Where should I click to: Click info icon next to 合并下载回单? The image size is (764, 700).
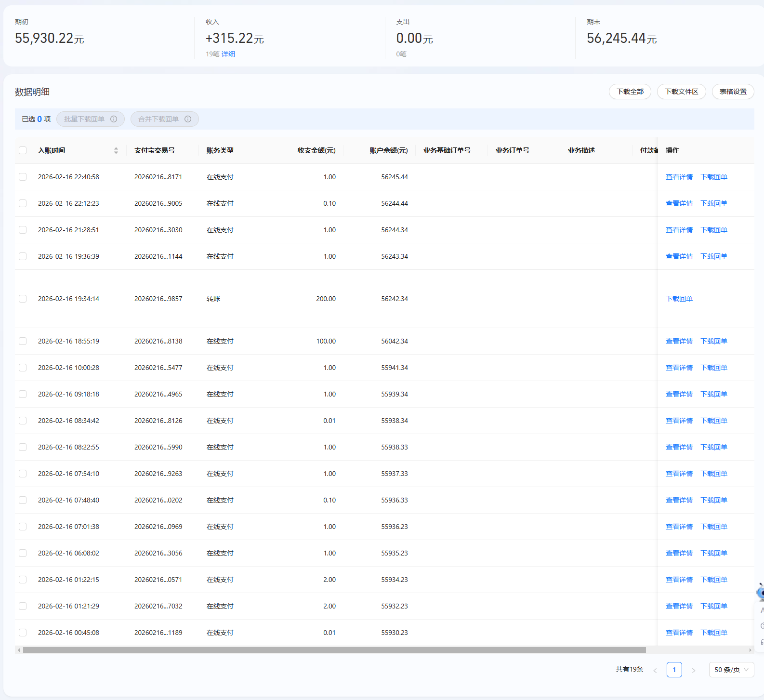click(188, 119)
